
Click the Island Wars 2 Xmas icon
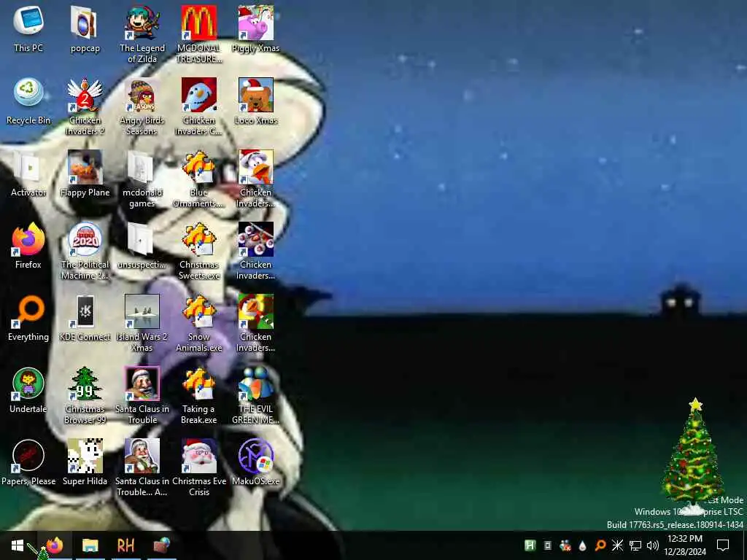(x=142, y=311)
